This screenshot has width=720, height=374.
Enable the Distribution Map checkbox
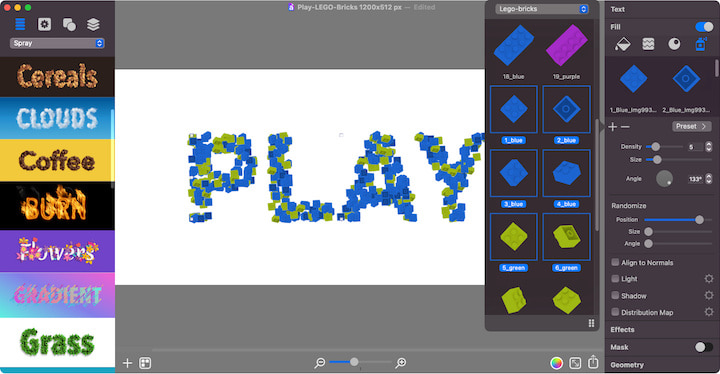(x=615, y=312)
